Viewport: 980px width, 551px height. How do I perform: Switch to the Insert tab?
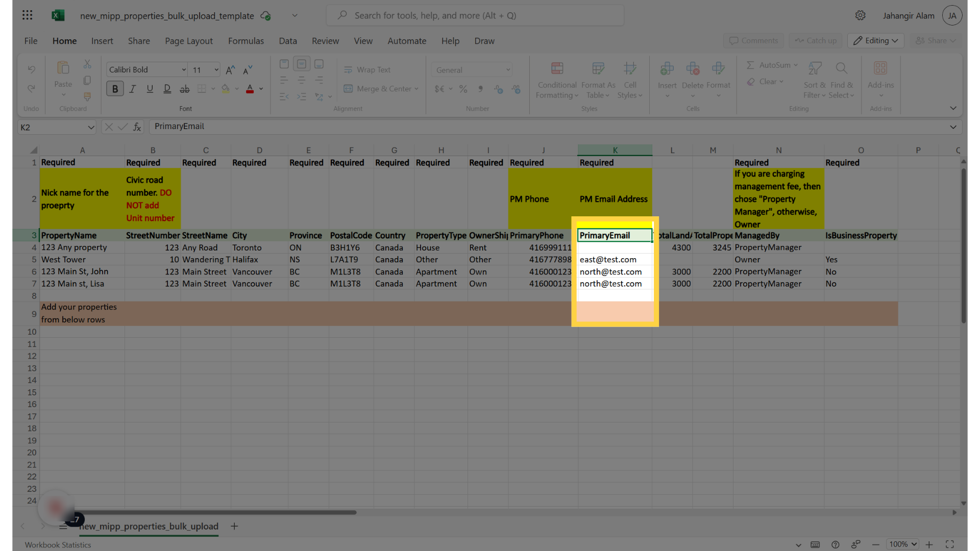pyautogui.click(x=102, y=41)
